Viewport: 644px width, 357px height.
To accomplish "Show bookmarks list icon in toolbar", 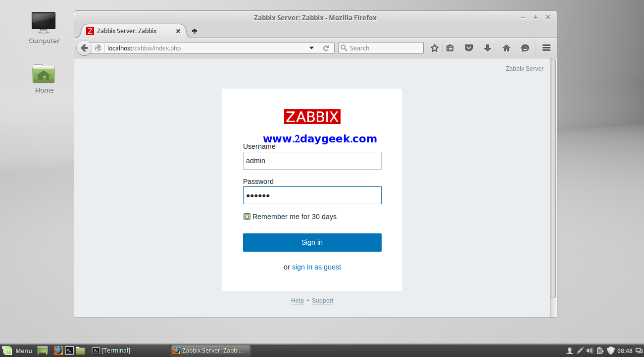I will point(450,48).
